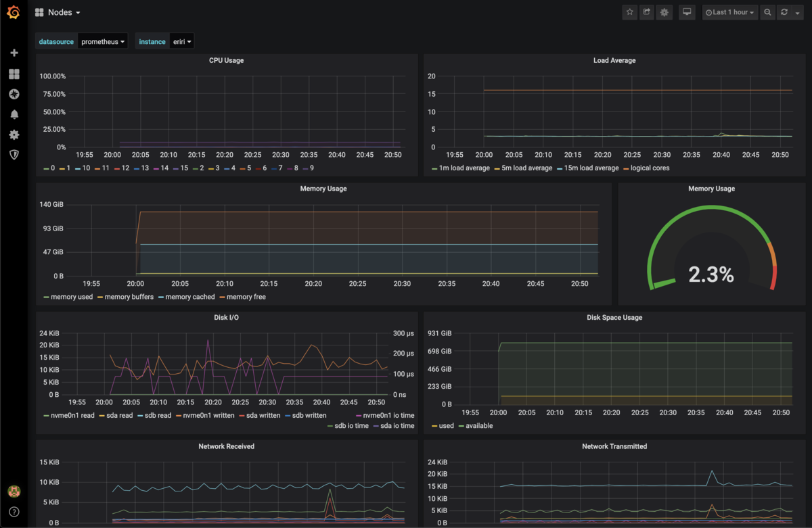Viewport: 812px width, 528px height.
Task: Cycle view mode with monitor icon
Action: pos(687,12)
